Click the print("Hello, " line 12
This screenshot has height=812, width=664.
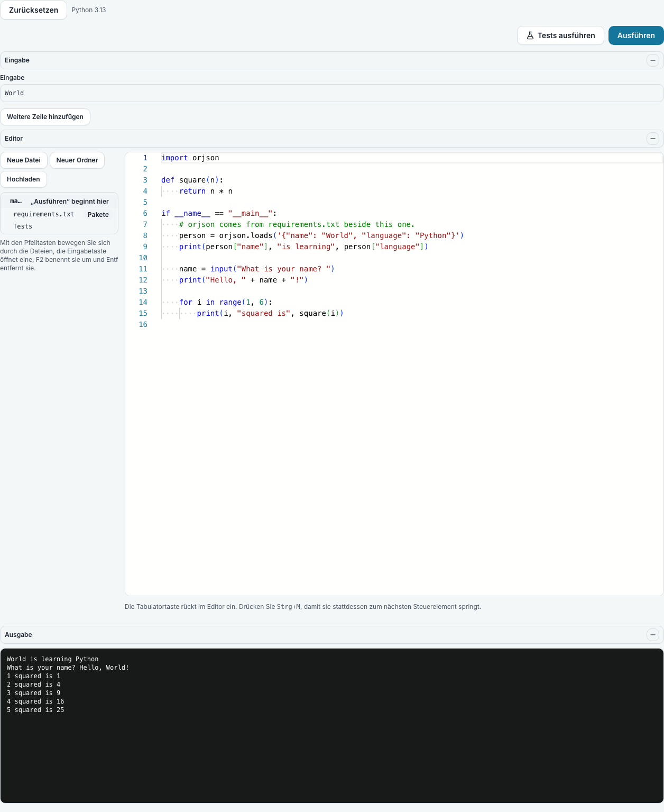click(x=243, y=280)
